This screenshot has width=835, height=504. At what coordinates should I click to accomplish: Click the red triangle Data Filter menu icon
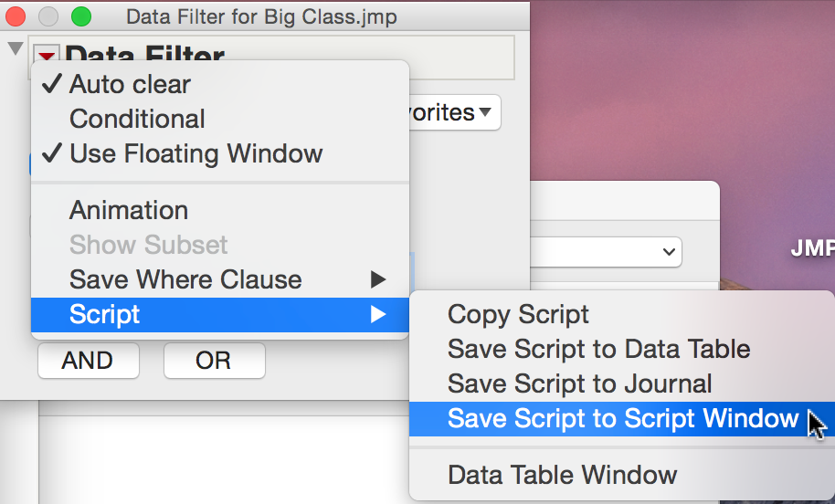[47, 55]
